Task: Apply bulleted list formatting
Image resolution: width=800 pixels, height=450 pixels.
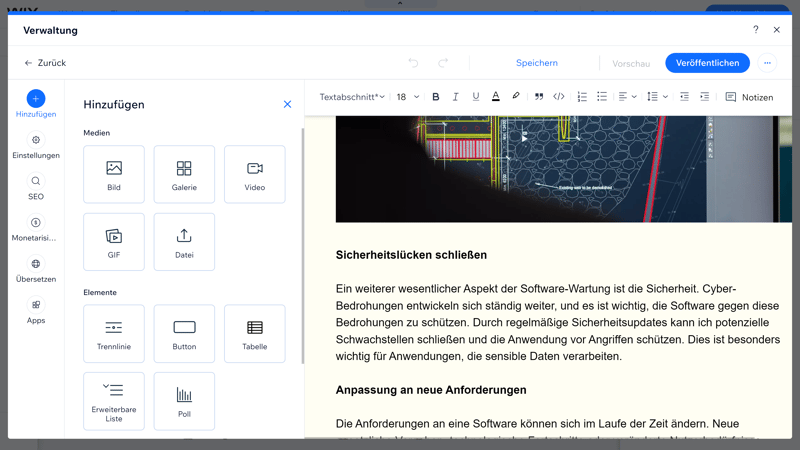Action: (x=602, y=97)
